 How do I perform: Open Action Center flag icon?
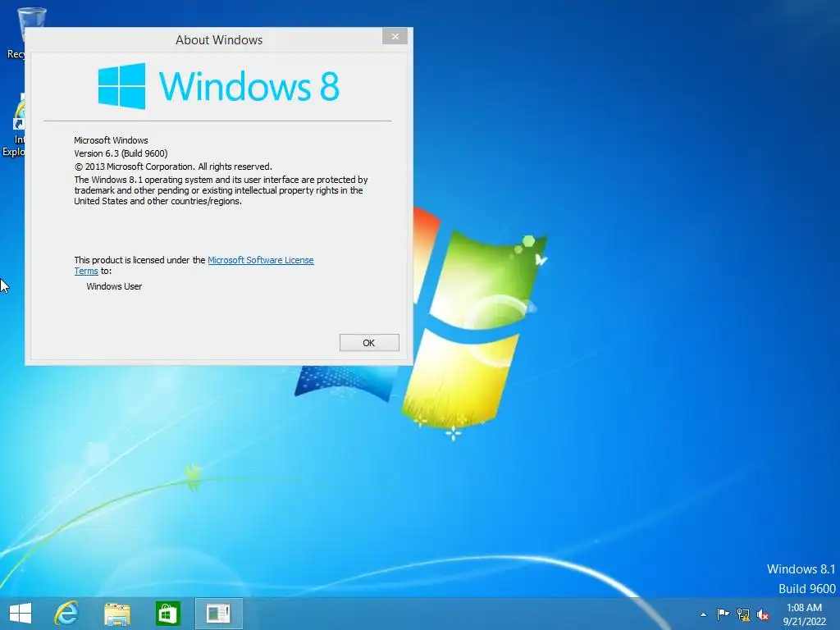tap(723, 614)
